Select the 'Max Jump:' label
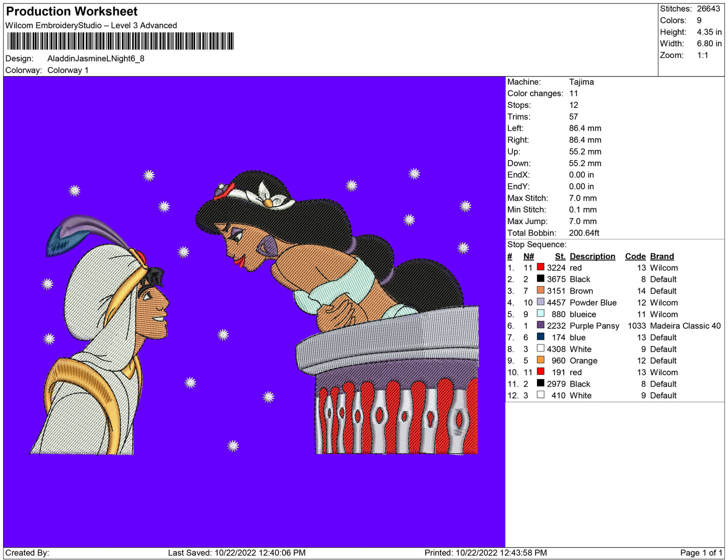 [527, 221]
